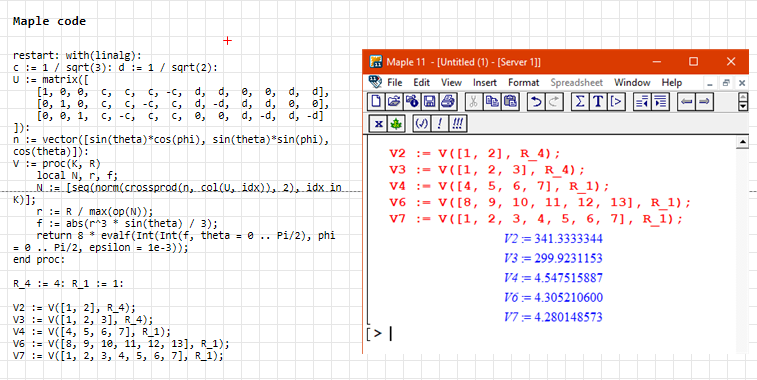The width and height of the screenshot is (757, 380).
Task: Click the Maple 11 title bar application icon
Action: tap(376, 62)
